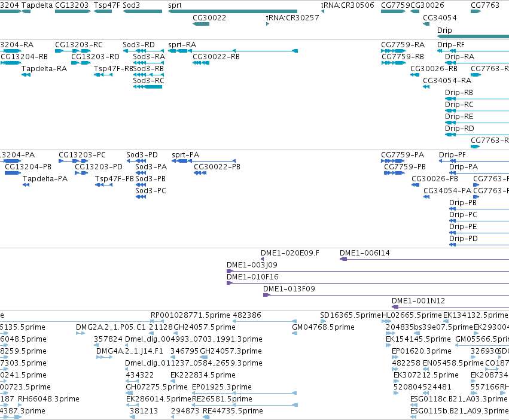Open EST GM04768.5prime
Image resolution: width=509 pixels, height=420 pixels.
[x=294, y=333]
